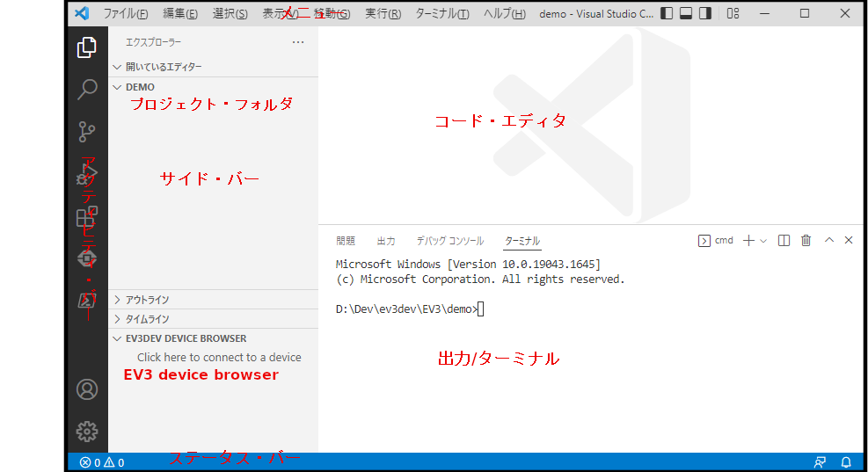Open the File (ファイル) menu
This screenshot has width=868, height=472.
click(126, 14)
